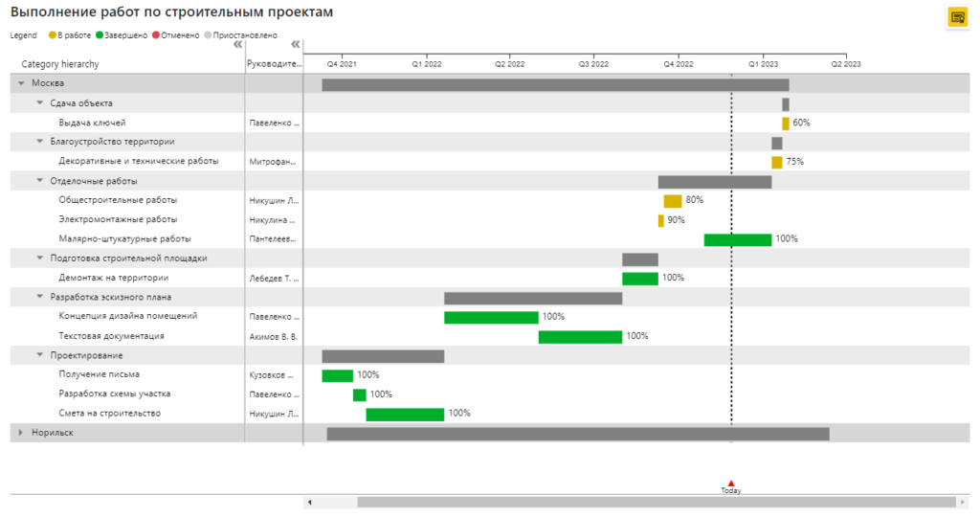Viewport: 980px width, 517px height.
Task: Click the yellow chart options icon top right
Action: 957,17
